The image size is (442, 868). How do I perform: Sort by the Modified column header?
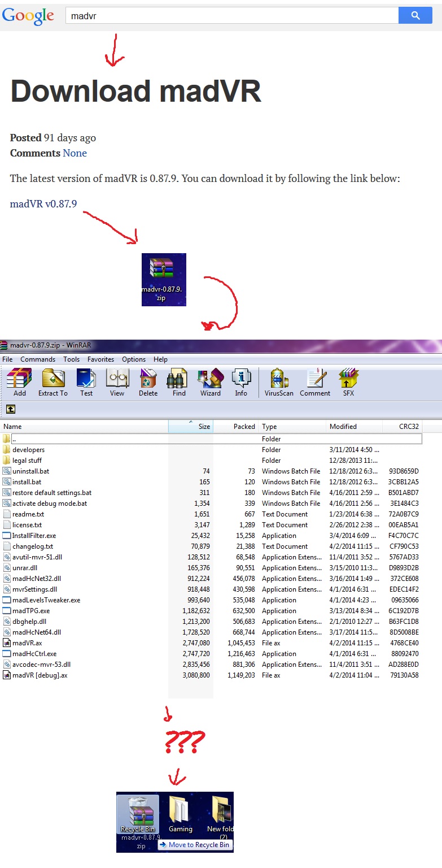(x=355, y=427)
